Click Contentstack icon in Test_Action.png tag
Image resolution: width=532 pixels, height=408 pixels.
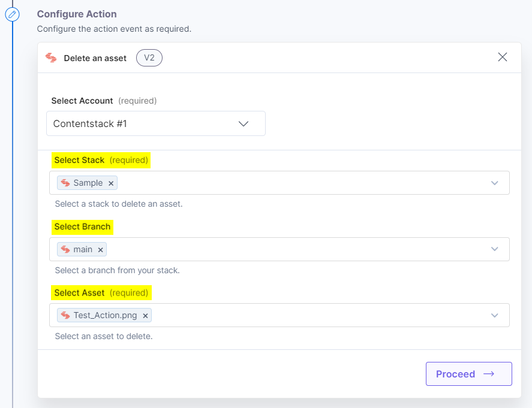coord(65,315)
